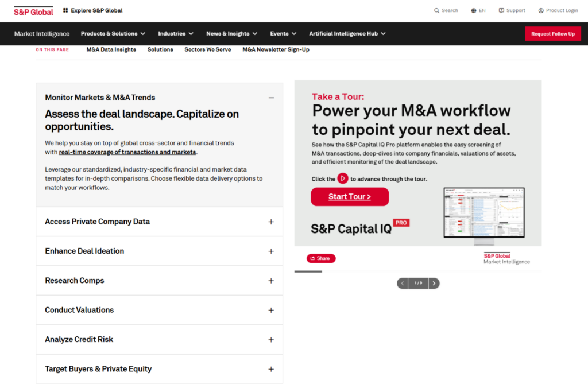Click the red play icon in tour text
The height and width of the screenshot is (392, 588).
click(343, 178)
